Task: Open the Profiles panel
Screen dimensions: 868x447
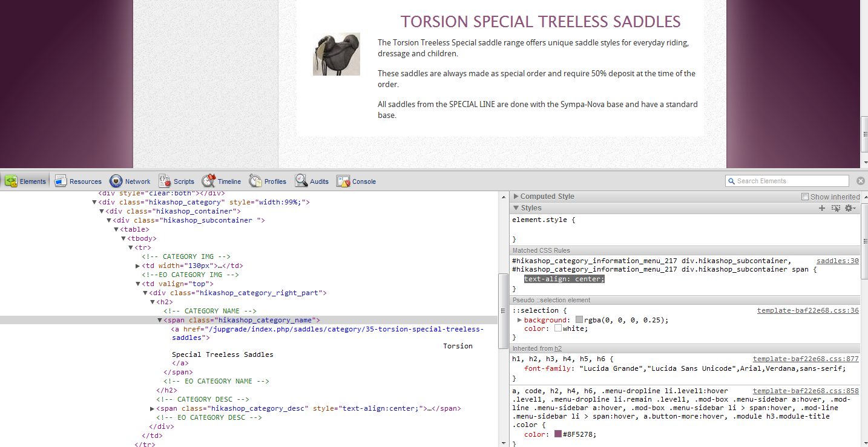Action: pyautogui.click(x=267, y=181)
